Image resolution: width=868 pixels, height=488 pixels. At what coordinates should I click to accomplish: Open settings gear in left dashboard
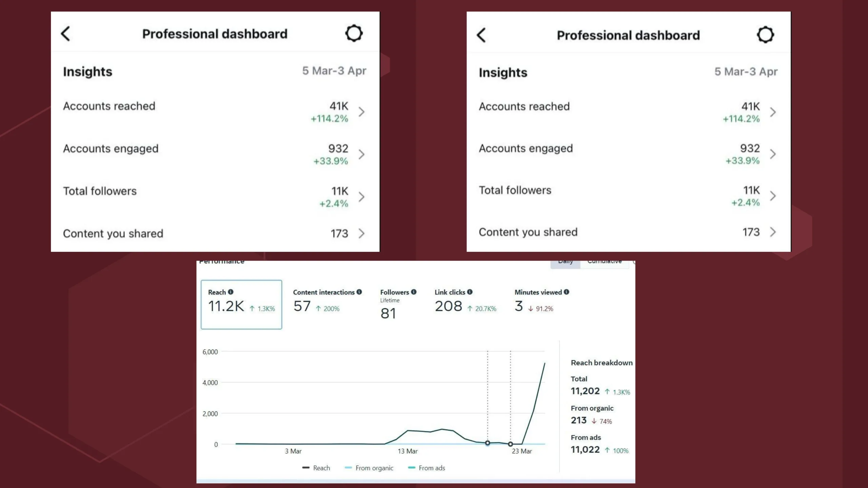[x=354, y=33]
